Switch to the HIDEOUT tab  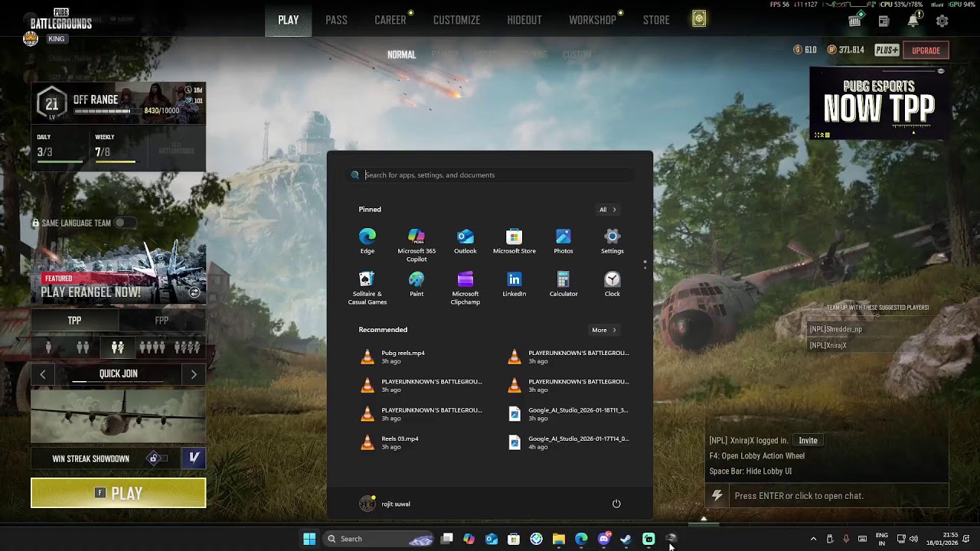click(x=524, y=20)
